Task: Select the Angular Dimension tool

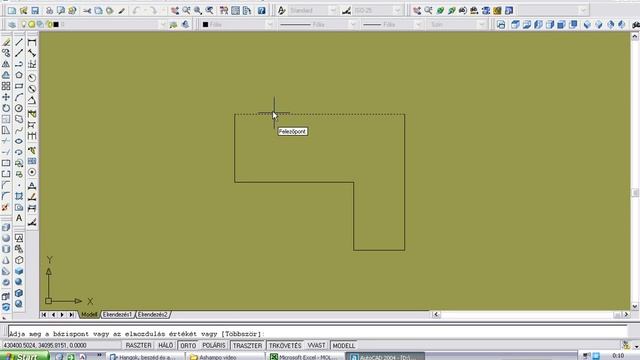Action: (32, 100)
